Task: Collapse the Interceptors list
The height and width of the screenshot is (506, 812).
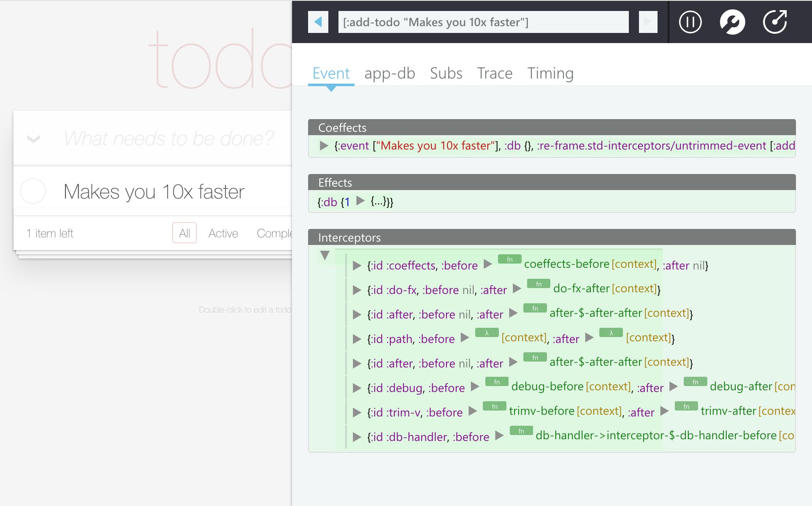Action: (325, 255)
